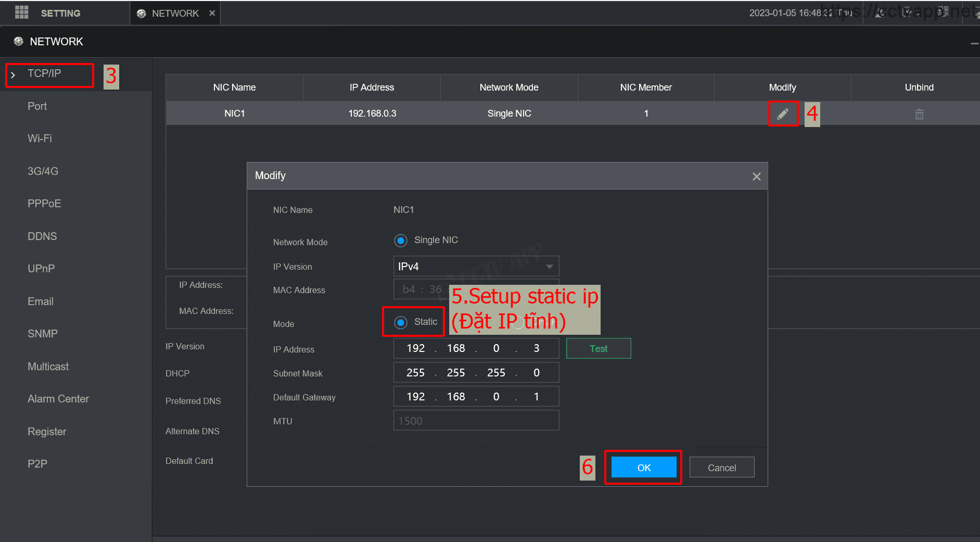Click the globe icon on the NETWORK tab
980x542 pixels.
tap(141, 14)
